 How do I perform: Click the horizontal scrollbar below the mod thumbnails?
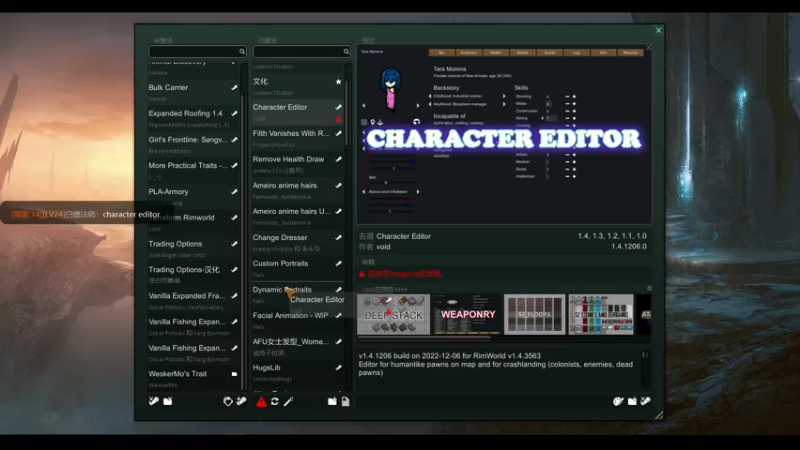tap(424, 338)
